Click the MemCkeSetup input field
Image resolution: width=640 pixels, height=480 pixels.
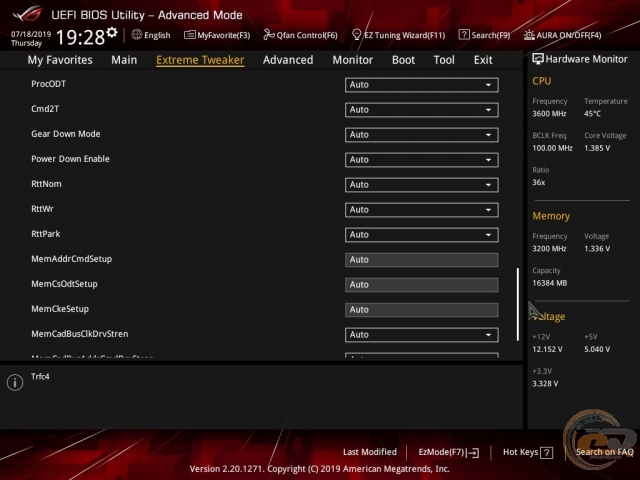point(422,310)
